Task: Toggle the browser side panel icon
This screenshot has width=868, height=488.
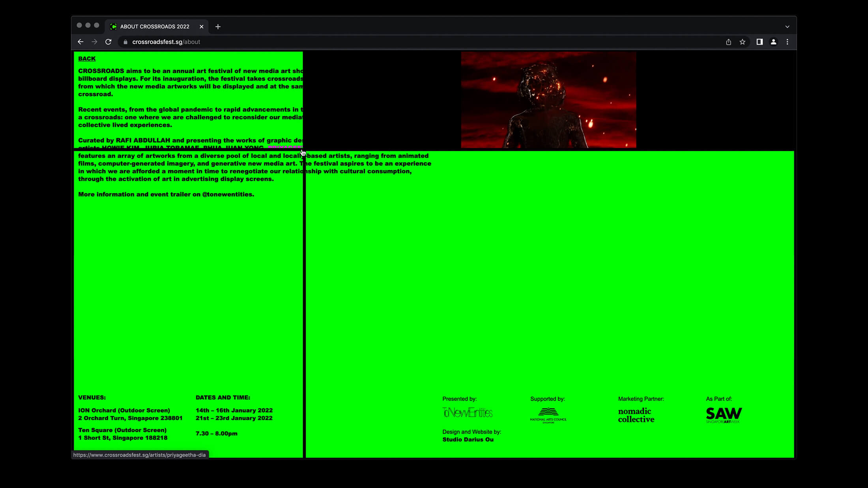Action: coord(759,42)
